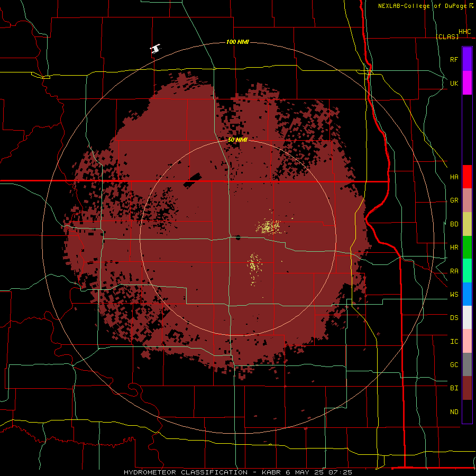This screenshot has width=476, height=476.
Task: Click the white marker icon near the 100 NMI ring
Action: pyautogui.click(x=155, y=49)
